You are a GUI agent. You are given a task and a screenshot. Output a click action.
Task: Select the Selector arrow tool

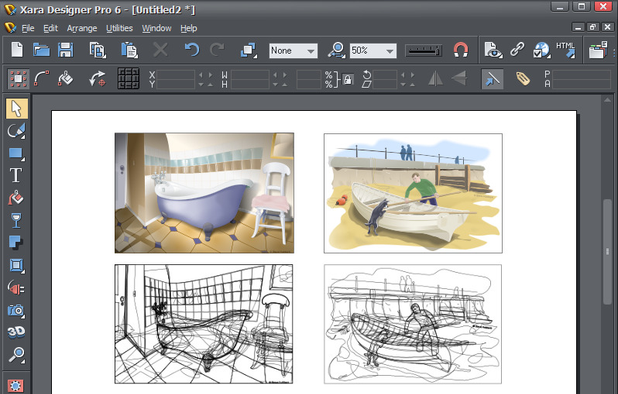[x=17, y=108]
